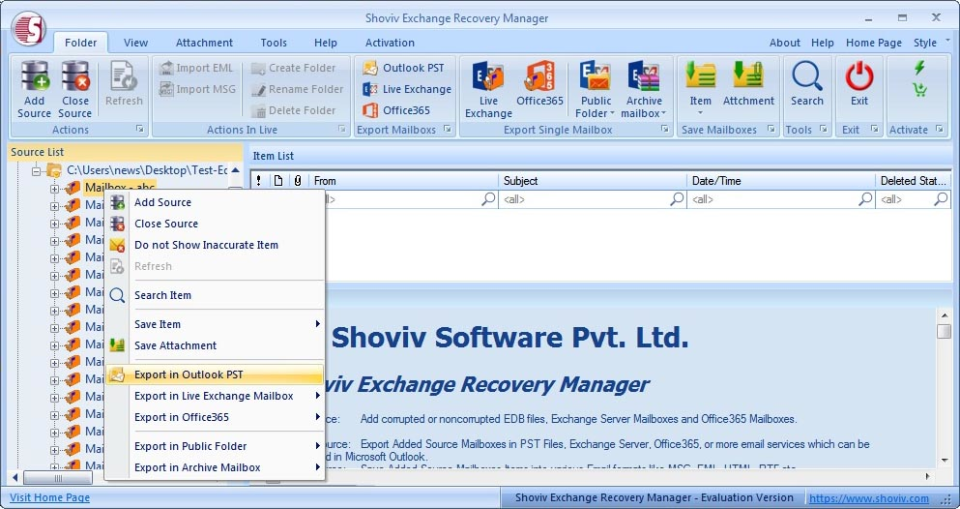Click Create Folder in the ribbon

(293, 68)
